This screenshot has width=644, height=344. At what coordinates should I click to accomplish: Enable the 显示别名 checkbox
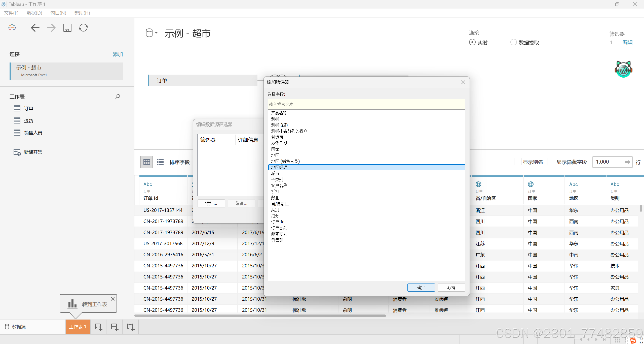pyautogui.click(x=517, y=162)
